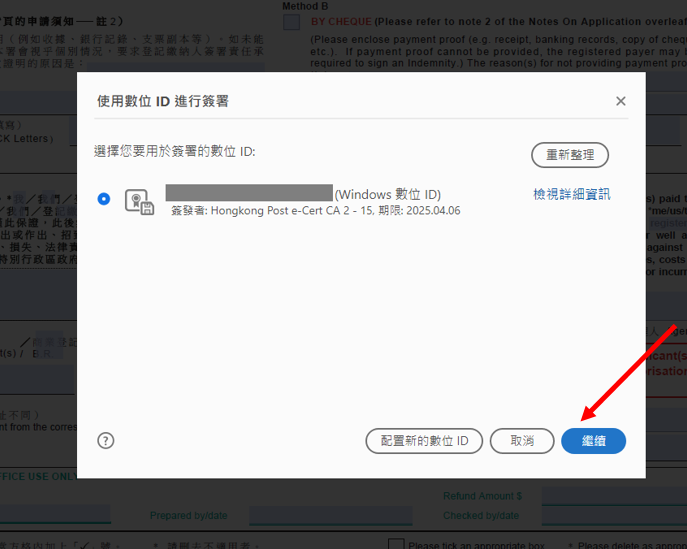687x549 pixels.
Task: Click the 選擇您要用於簽署的數位 ID label
Action: pyautogui.click(x=174, y=152)
